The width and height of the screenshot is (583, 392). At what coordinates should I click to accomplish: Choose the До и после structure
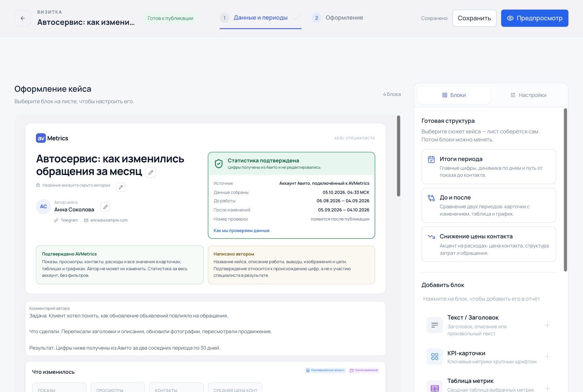pos(489,205)
